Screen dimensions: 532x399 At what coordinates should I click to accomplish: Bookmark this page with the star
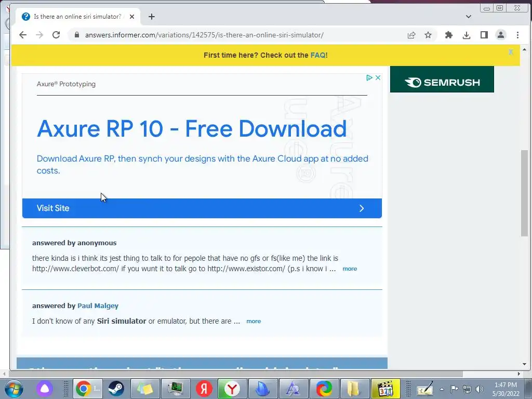[x=428, y=35]
